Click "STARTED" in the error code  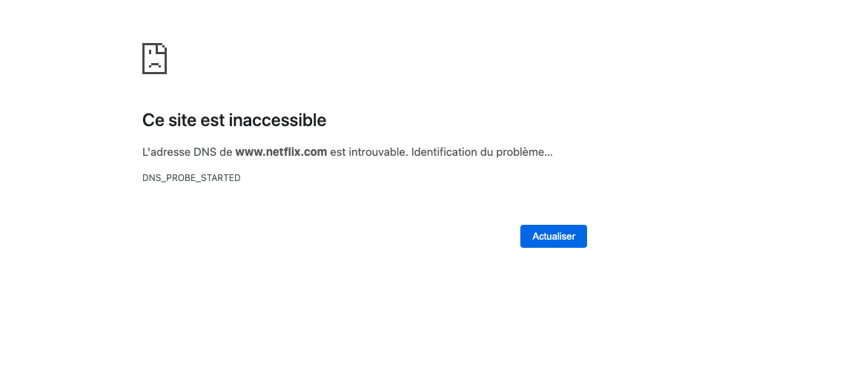point(220,178)
